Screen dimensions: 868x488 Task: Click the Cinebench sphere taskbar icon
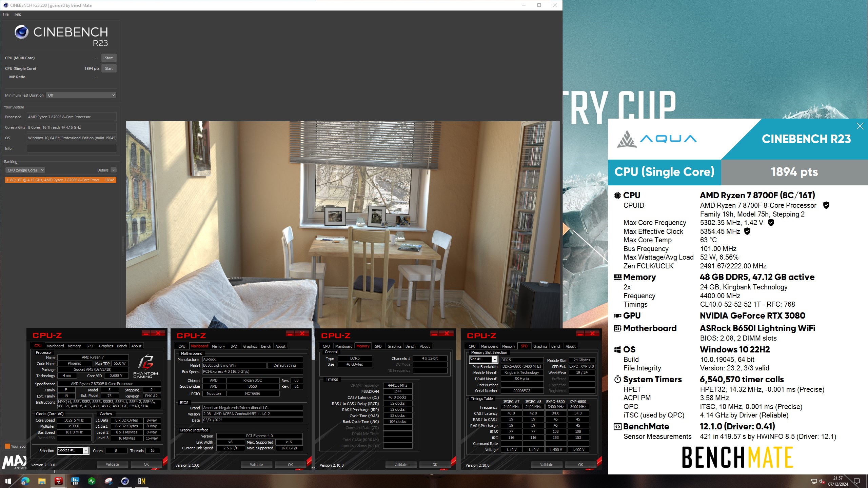[x=125, y=481]
